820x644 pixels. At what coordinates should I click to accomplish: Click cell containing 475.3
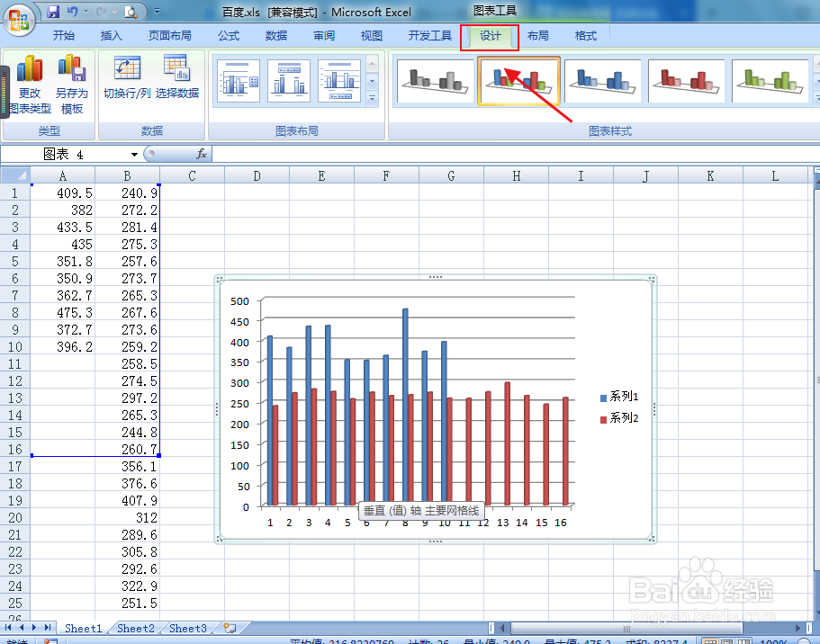[x=63, y=313]
